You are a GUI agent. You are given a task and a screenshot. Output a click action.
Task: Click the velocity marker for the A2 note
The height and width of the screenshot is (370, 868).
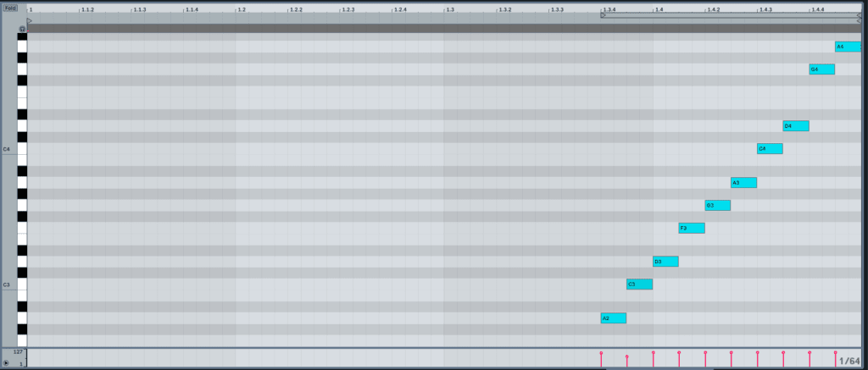coord(601,353)
